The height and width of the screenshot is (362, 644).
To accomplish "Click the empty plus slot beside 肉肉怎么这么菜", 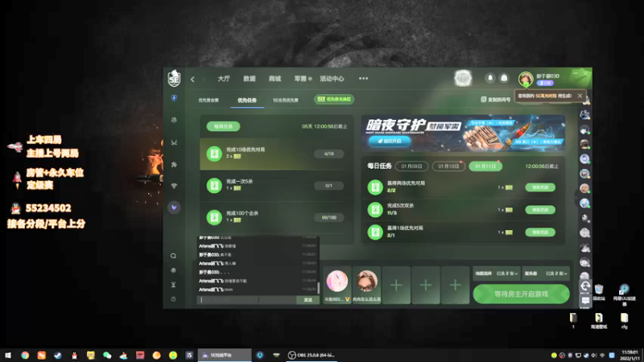I will point(396,285).
